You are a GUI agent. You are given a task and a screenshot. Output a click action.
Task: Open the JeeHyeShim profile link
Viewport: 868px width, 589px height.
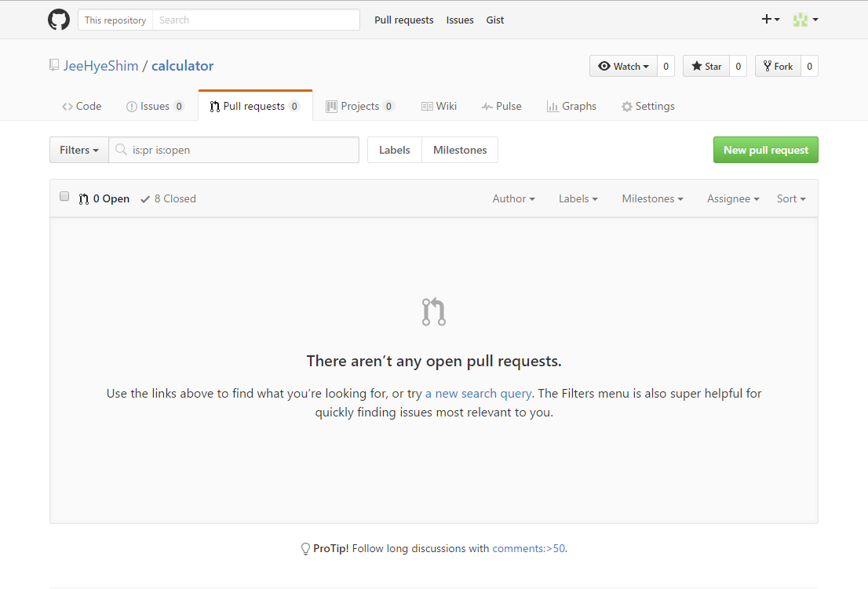(100, 66)
